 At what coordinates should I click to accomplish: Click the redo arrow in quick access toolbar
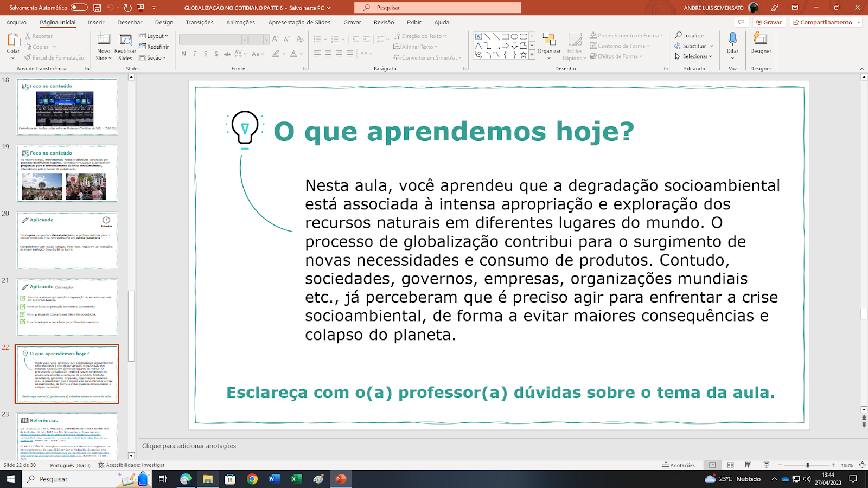pos(127,8)
